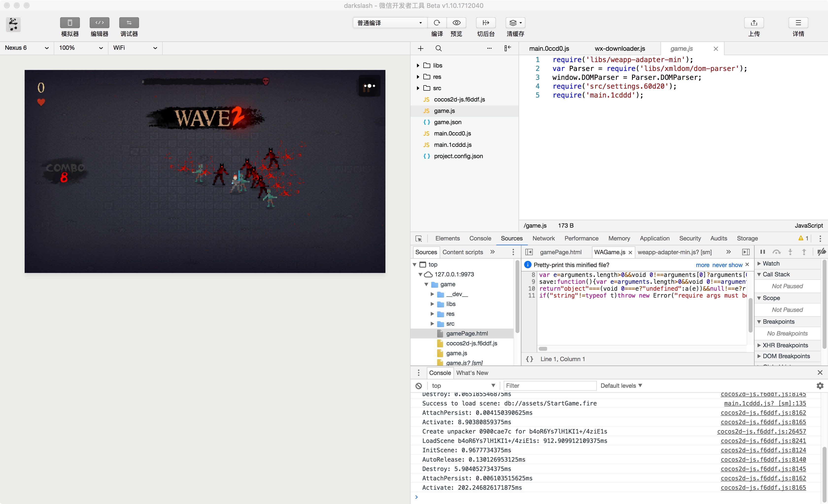Open the 100% zoom dropdown
828x504 pixels.
[81, 48]
